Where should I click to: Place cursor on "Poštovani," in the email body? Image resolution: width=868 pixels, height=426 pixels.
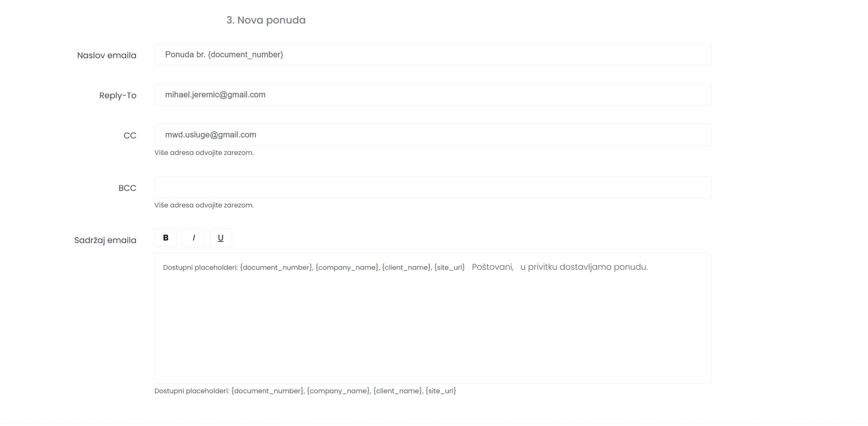coord(493,267)
